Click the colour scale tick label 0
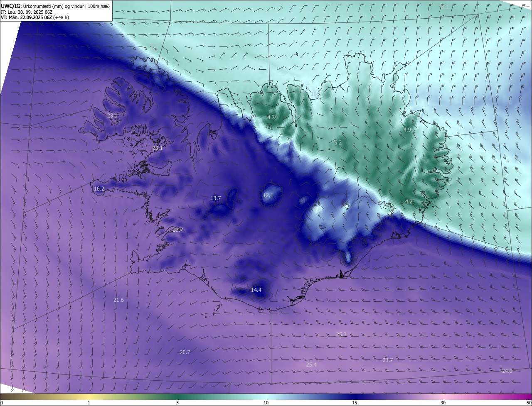532x406 pixels. (x=2, y=403)
